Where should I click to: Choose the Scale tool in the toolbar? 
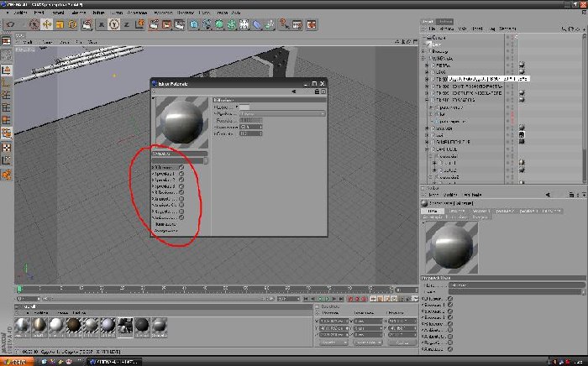coord(60,24)
